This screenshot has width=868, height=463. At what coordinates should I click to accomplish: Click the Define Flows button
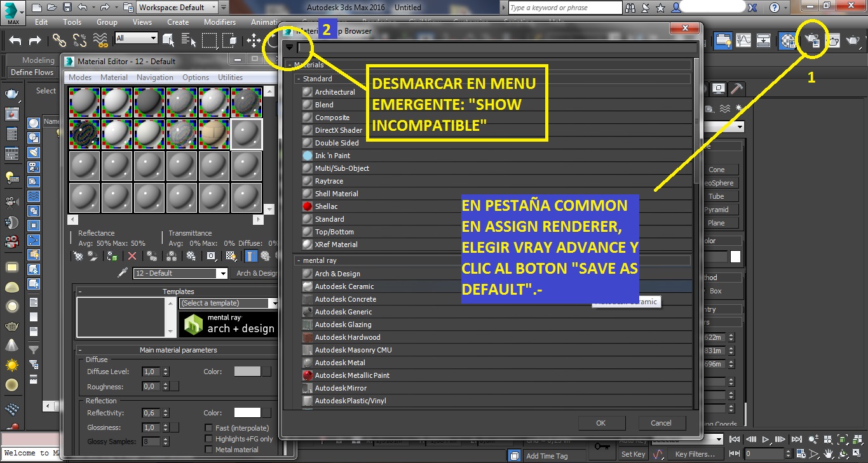tap(32, 72)
